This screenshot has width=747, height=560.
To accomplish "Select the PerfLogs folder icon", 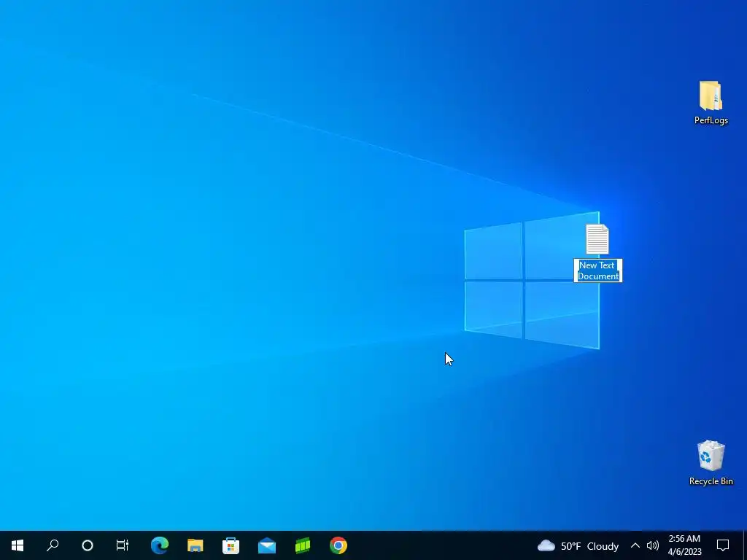I will pyautogui.click(x=711, y=96).
